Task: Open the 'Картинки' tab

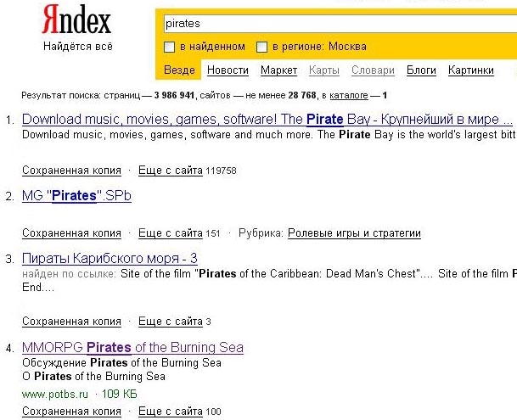Action: click(x=471, y=70)
